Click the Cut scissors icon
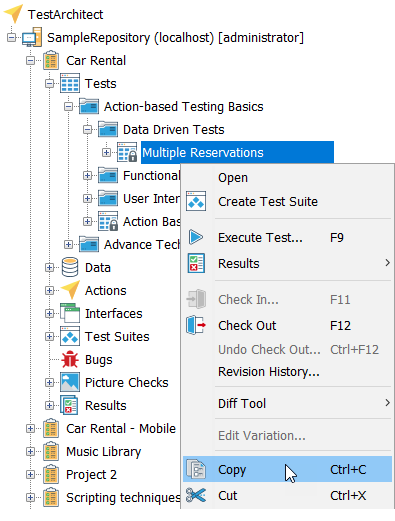The height and width of the screenshot is (521, 395). click(x=196, y=495)
